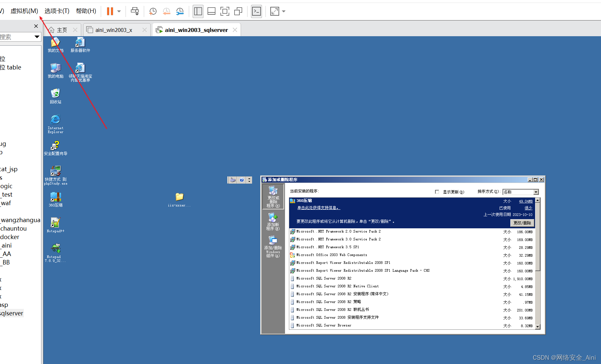Send Ctrl+Alt+Del to the virtual machine
This screenshot has height=364, width=601.
click(x=135, y=11)
